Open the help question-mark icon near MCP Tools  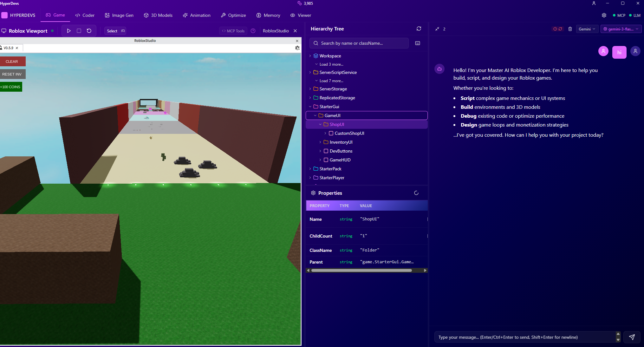click(x=253, y=31)
